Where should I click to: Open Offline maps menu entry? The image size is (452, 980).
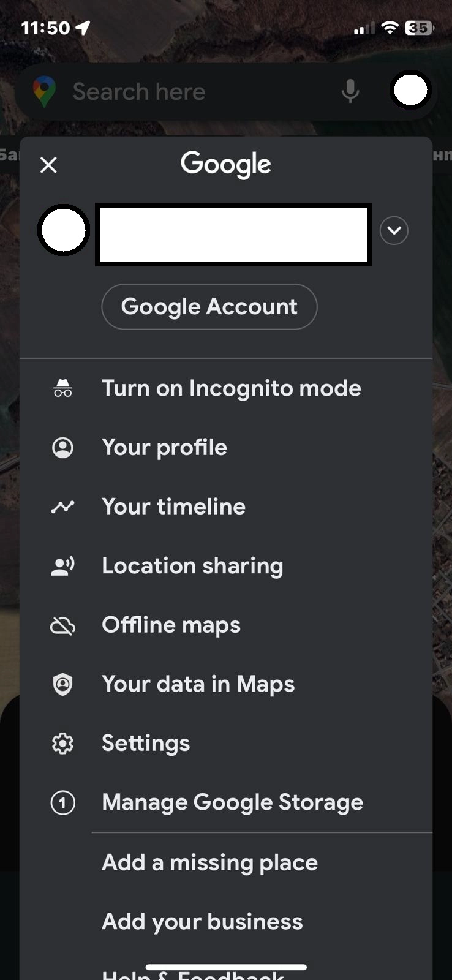tap(171, 625)
